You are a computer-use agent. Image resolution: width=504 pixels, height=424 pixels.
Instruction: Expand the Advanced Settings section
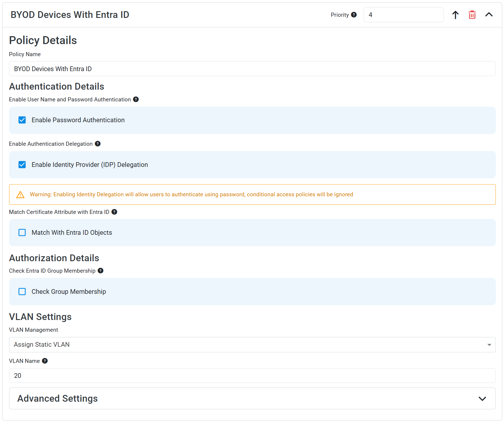point(482,399)
